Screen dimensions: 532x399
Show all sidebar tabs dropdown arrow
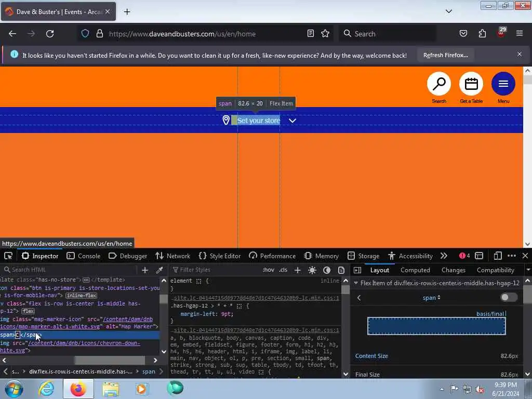coord(528,270)
